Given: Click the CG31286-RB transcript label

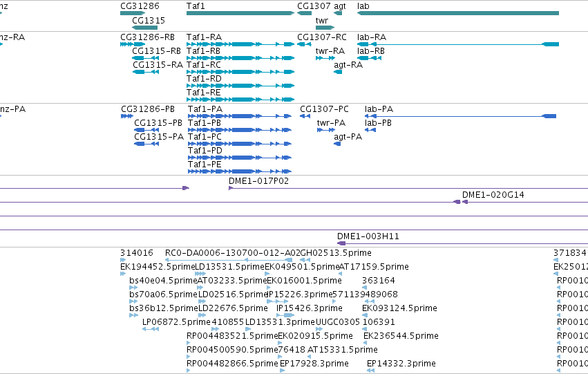Looking at the screenshot, I should tap(147, 37).
